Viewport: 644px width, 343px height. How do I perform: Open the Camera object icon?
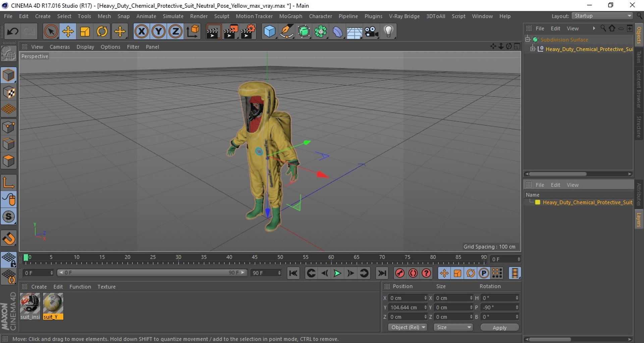[x=371, y=32]
